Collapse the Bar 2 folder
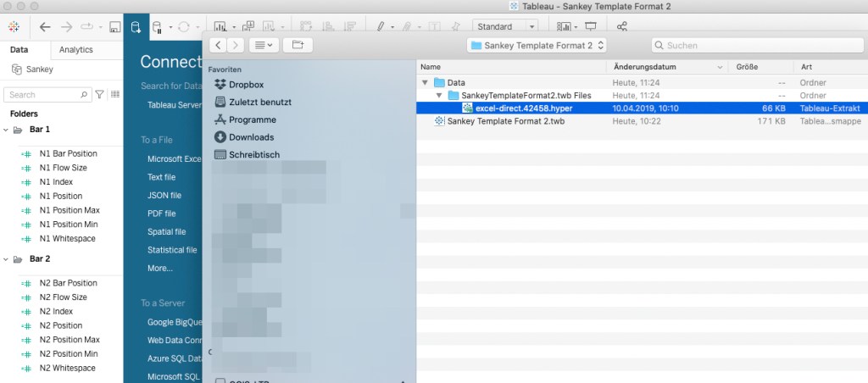 [6, 259]
